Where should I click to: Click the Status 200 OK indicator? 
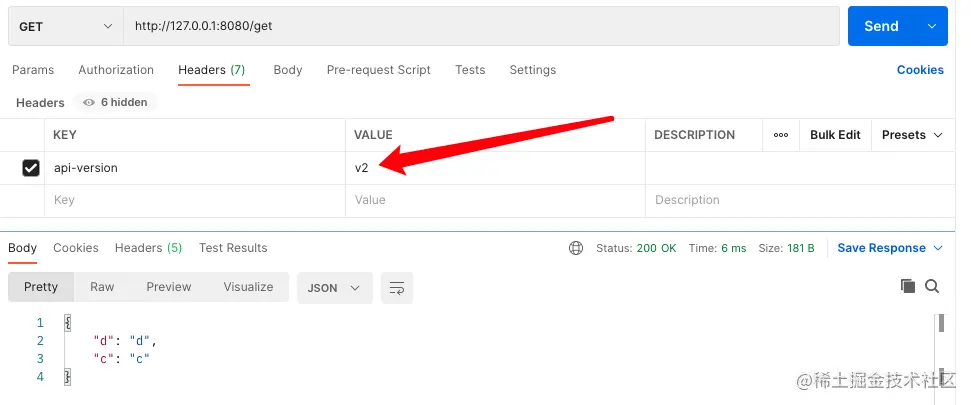pos(636,248)
